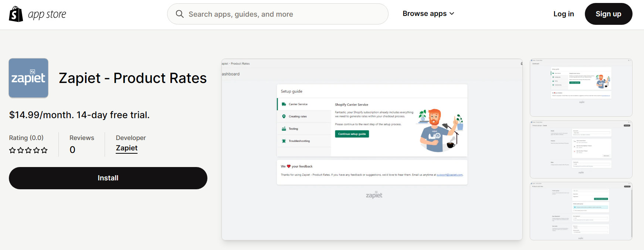Click the Zapiet app logo icon
Screen dimensions: 644x250
(x=28, y=78)
